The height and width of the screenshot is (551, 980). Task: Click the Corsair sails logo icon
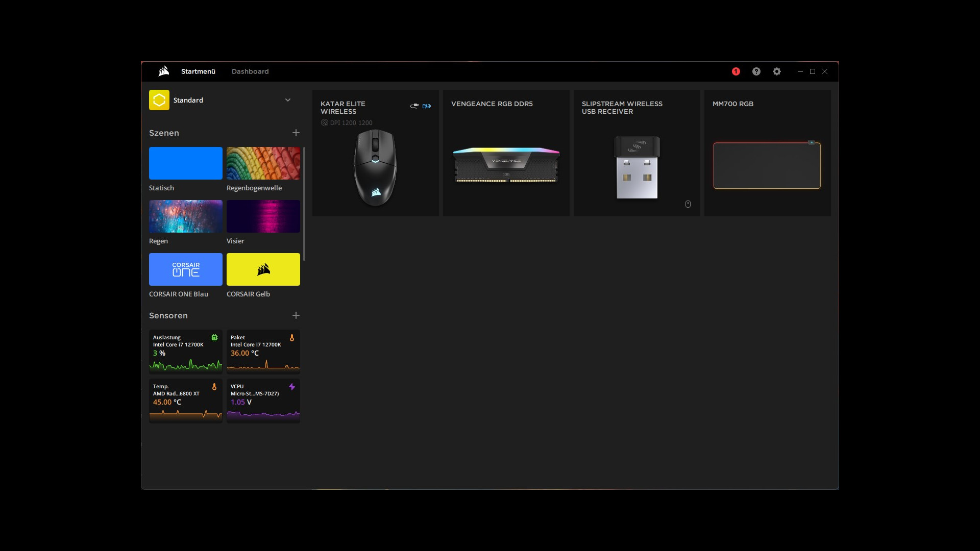(x=164, y=71)
